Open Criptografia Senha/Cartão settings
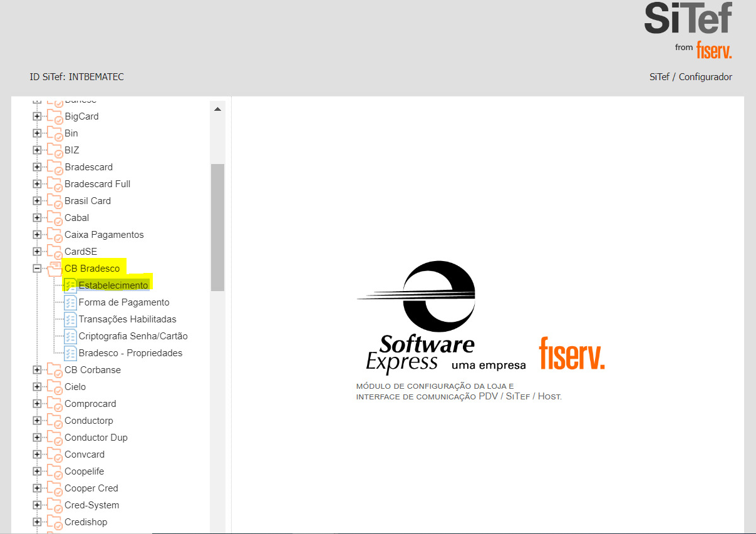The height and width of the screenshot is (534, 756). point(133,336)
